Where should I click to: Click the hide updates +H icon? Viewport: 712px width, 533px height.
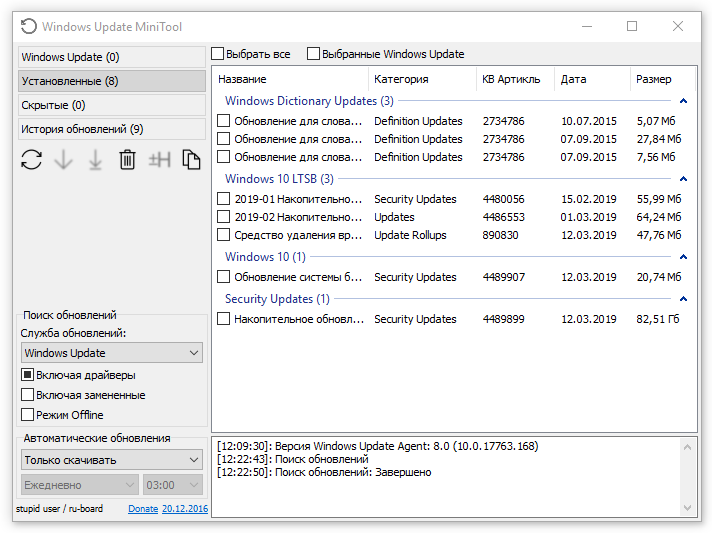(x=159, y=160)
